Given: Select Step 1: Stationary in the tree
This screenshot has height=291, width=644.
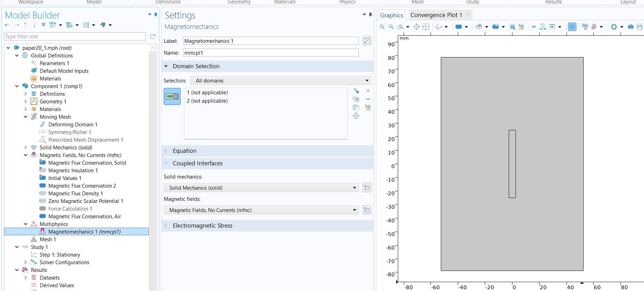Looking at the screenshot, I should click(x=60, y=255).
